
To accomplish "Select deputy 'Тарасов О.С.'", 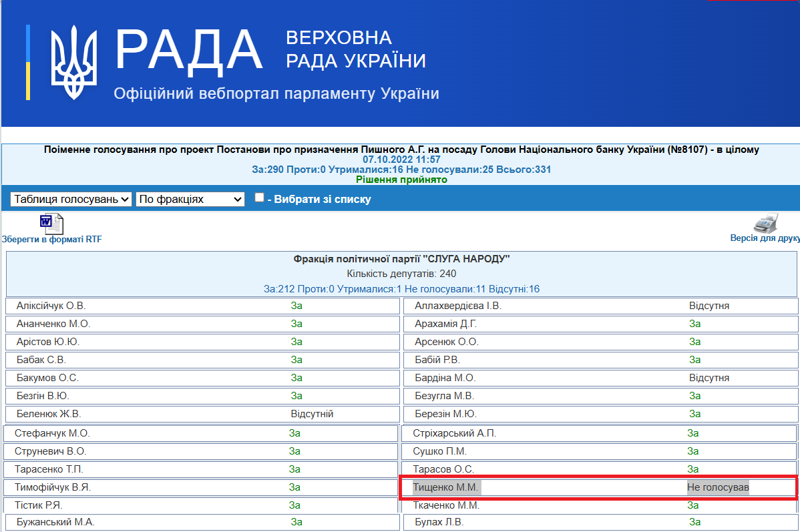I will pyautogui.click(x=443, y=469).
